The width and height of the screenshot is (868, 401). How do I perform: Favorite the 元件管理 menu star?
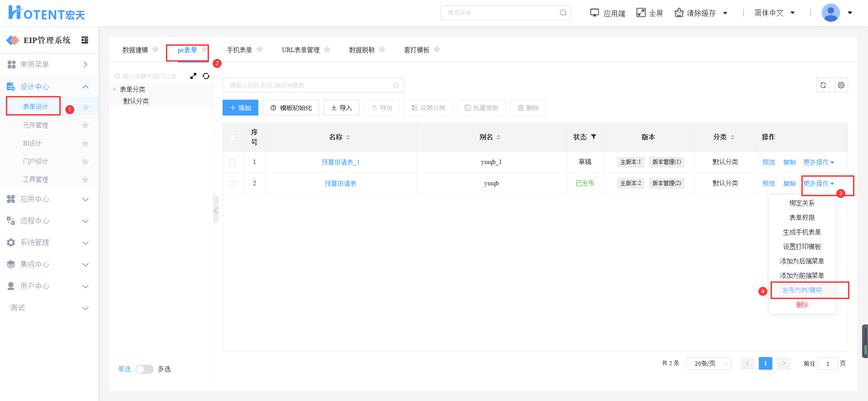pyautogui.click(x=85, y=126)
